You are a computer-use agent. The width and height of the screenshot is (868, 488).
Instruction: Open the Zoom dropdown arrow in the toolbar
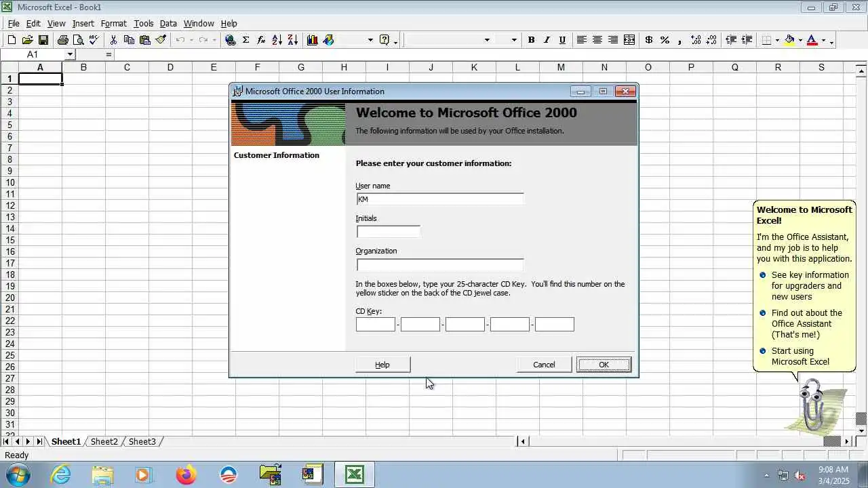[x=370, y=40]
